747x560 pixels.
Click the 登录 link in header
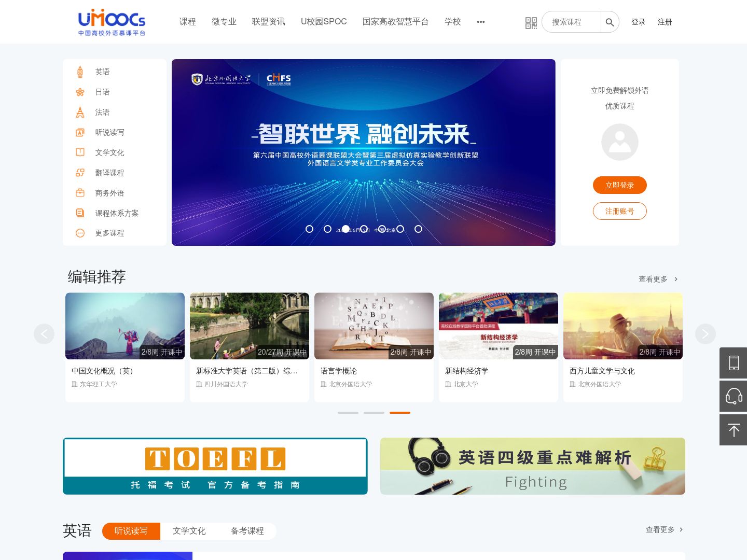638,22
